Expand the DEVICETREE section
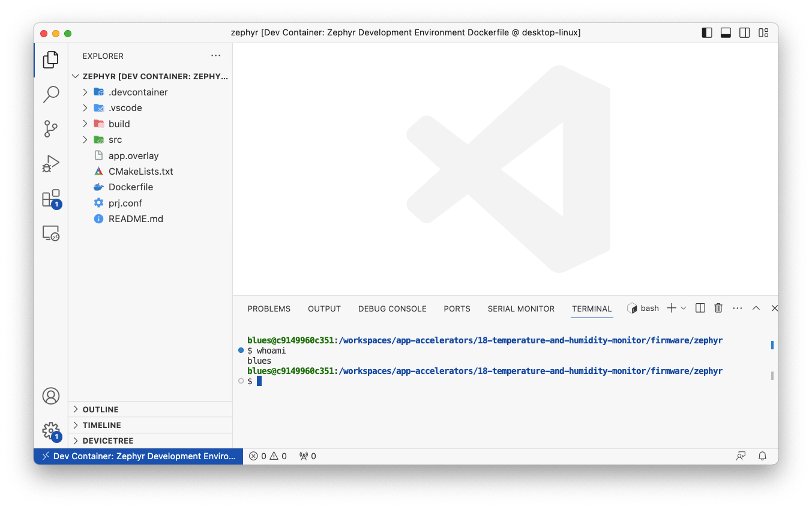 [151, 441]
